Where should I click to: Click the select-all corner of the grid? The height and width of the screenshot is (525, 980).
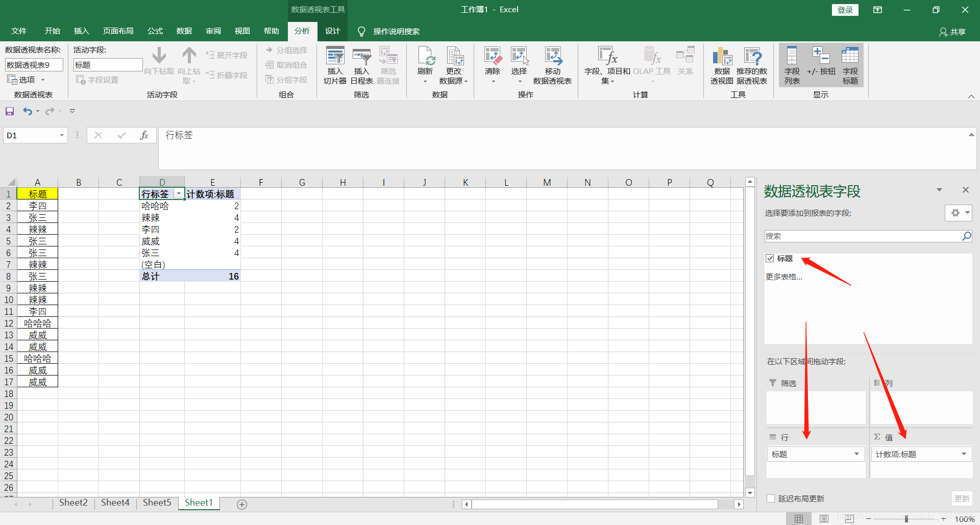click(9, 182)
